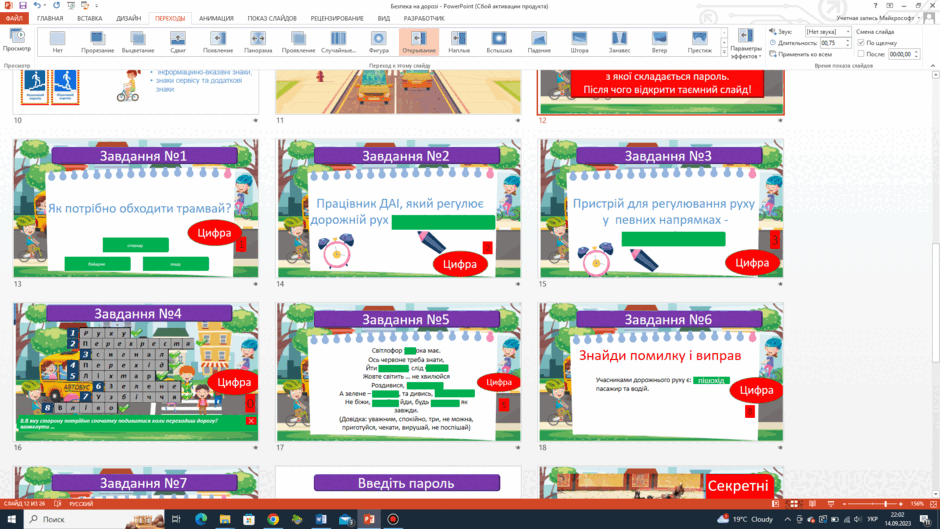The width and height of the screenshot is (940, 529).
Task: Click zoom in plus button
Action: point(900,504)
